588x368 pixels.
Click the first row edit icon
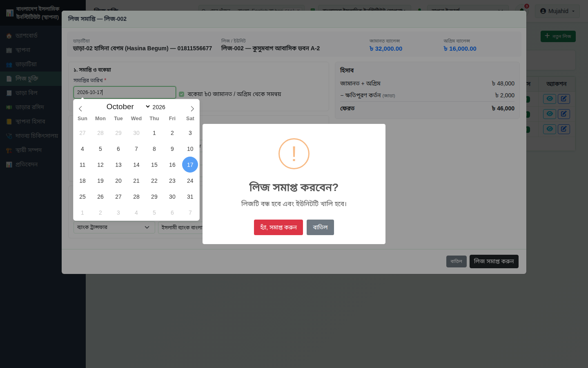coord(563,99)
